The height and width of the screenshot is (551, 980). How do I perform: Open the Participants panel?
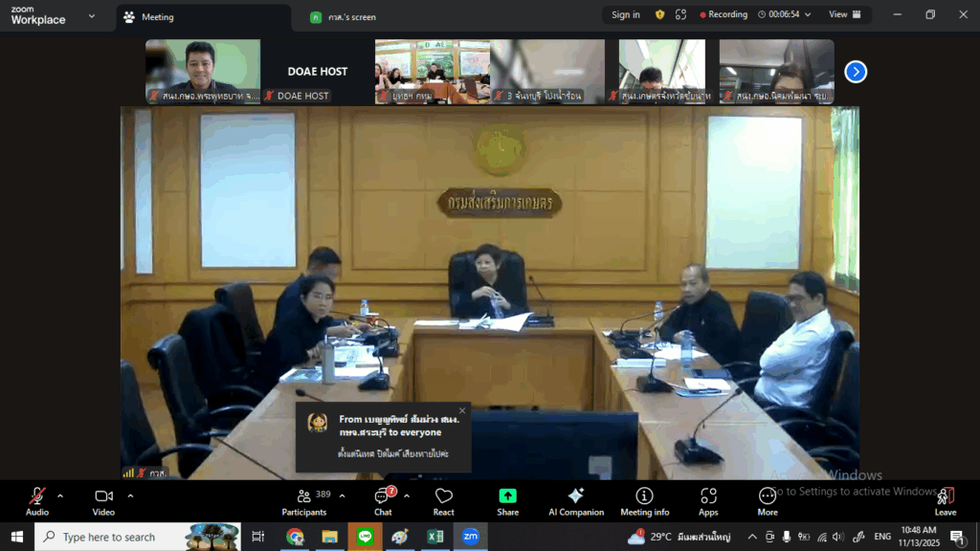[304, 496]
